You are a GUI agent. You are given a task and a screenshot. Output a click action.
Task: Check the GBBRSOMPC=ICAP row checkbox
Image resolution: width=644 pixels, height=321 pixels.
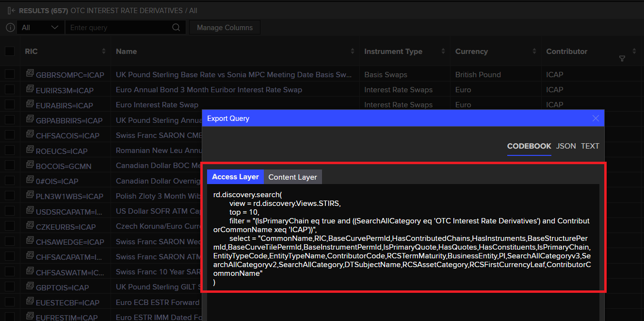[x=10, y=74]
